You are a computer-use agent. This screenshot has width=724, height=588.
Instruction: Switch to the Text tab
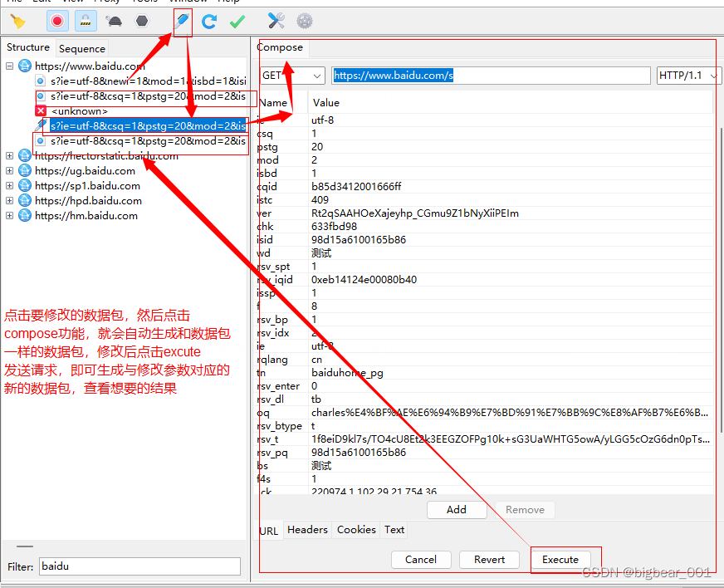coord(394,530)
